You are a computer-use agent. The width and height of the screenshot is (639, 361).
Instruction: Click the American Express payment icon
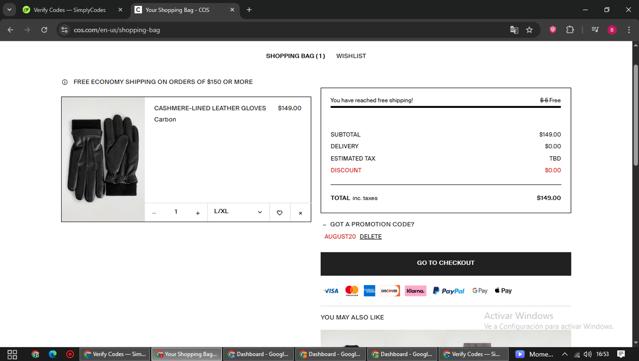369,291
